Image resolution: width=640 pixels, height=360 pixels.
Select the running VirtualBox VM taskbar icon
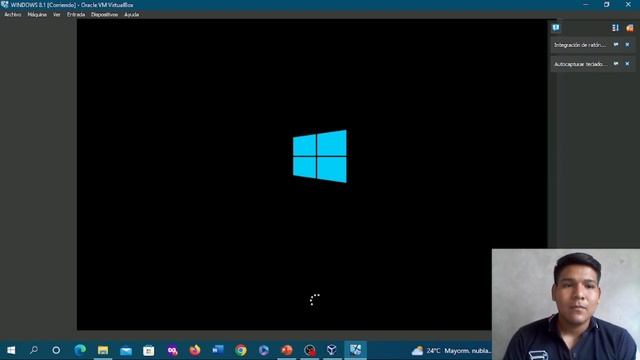[x=355, y=350]
